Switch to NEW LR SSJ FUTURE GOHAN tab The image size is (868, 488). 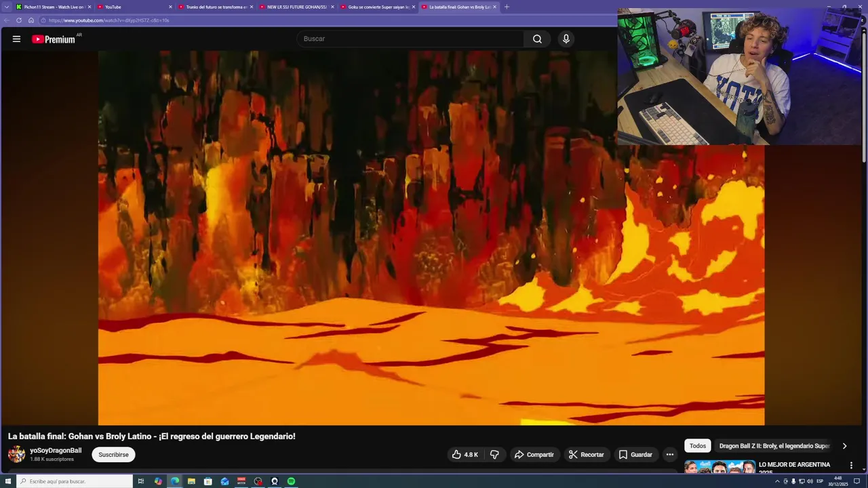(x=296, y=7)
